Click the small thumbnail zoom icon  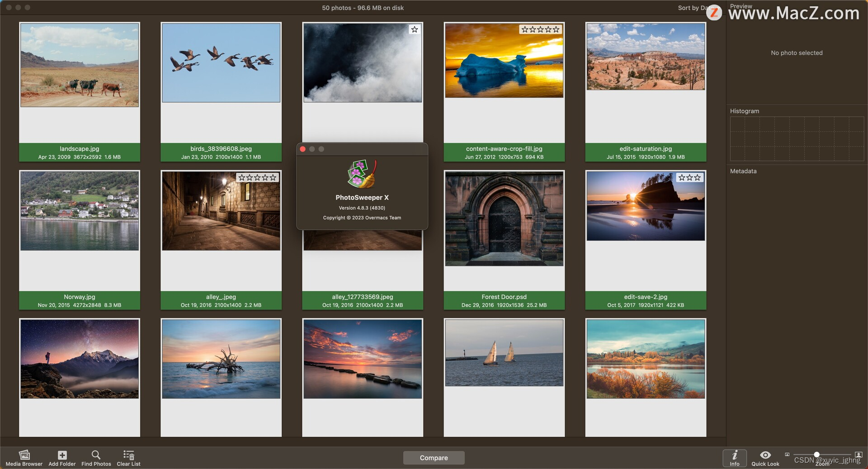(x=787, y=454)
